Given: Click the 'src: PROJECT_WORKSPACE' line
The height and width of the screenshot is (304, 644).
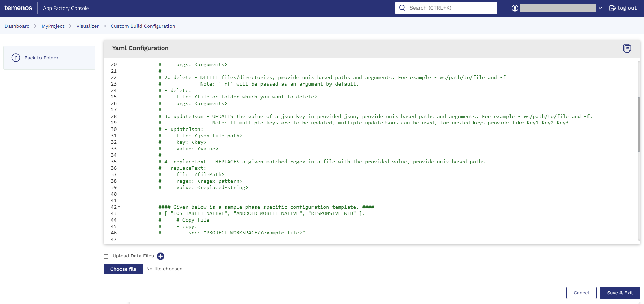Looking at the screenshot, I should (x=231, y=233).
